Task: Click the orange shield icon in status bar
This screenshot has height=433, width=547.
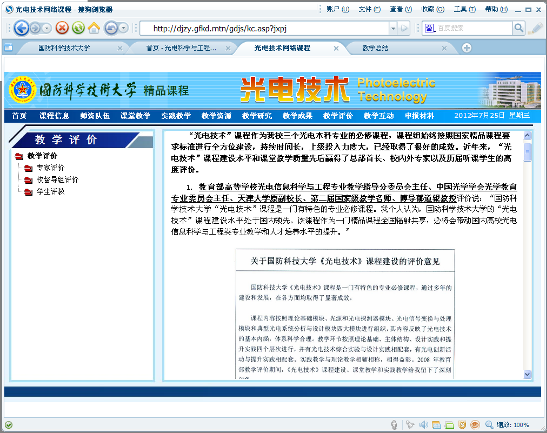Action: click(x=462, y=425)
